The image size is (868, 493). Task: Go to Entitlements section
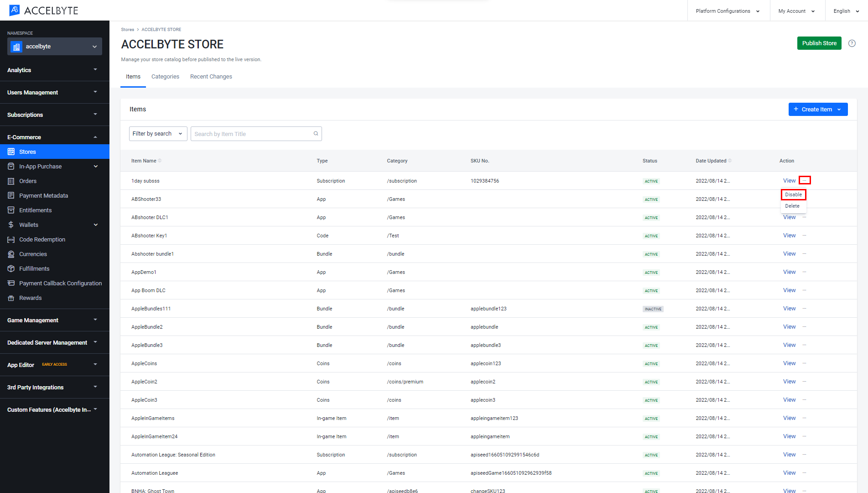click(x=36, y=210)
